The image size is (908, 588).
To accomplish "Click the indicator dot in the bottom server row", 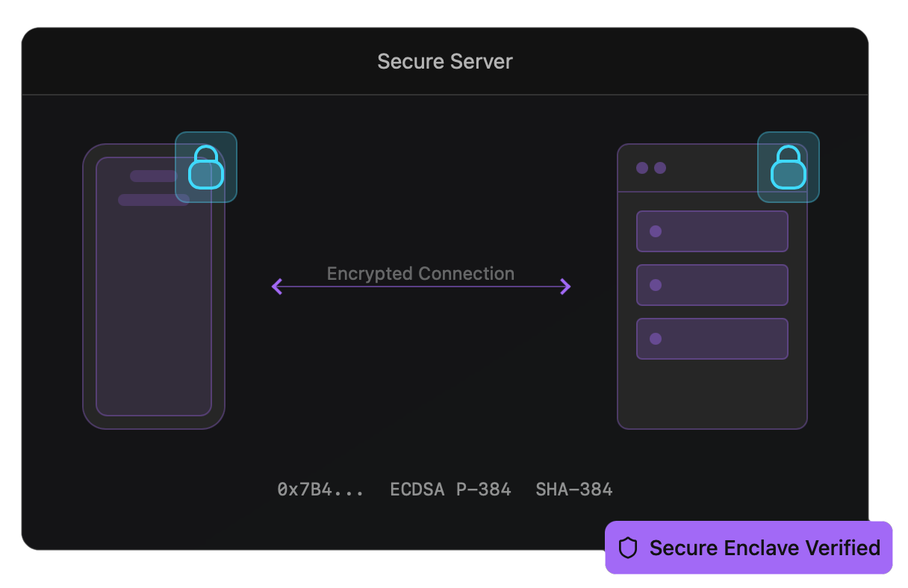I will [x=656, y=339].
